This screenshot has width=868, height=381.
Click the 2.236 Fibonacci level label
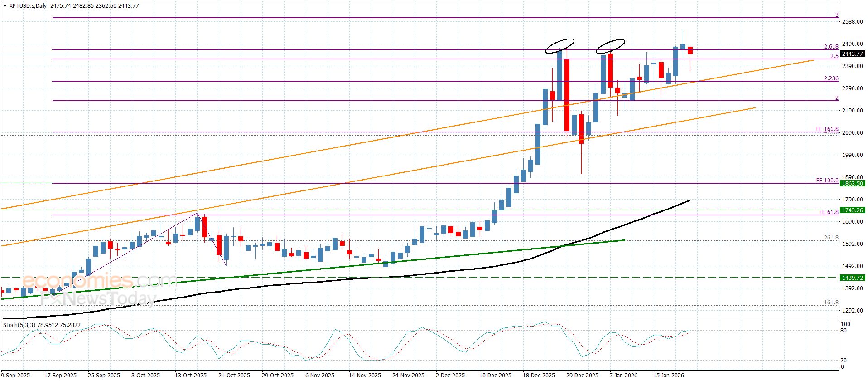[x=831, y=78]
